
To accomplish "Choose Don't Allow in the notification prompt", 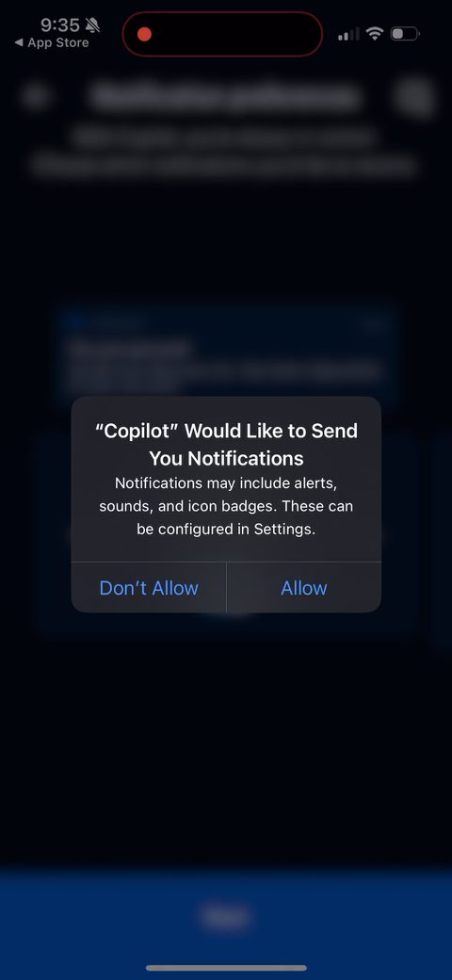I will point(149,587).
